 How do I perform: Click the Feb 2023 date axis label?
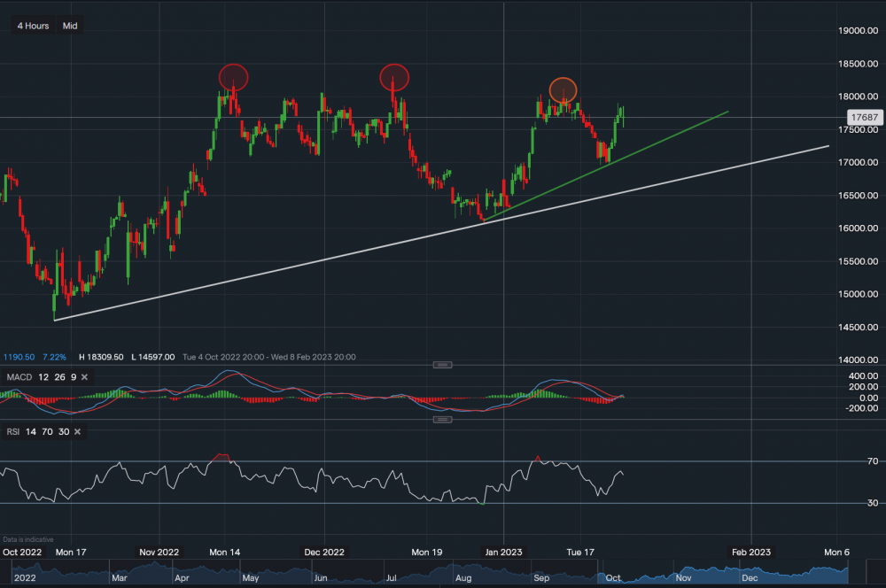(751, 552)
